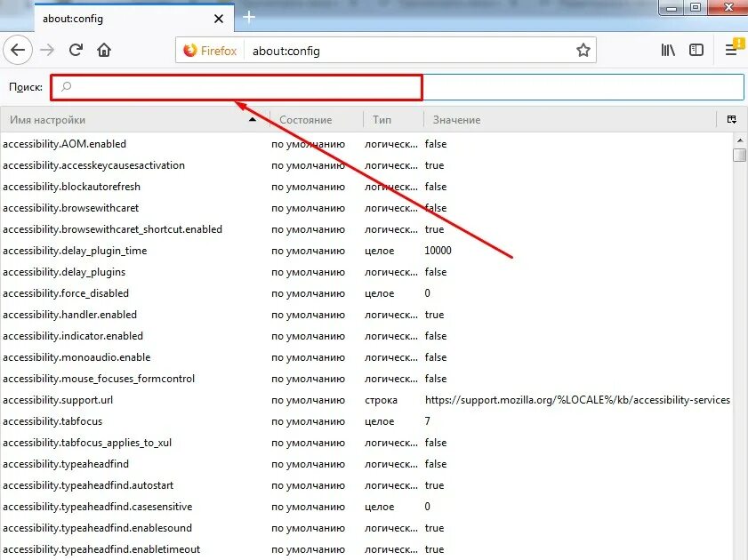Select accessibility.indicator.enabled preference
This screenshot has width=748, height=560.
click(x=366, y=336)
